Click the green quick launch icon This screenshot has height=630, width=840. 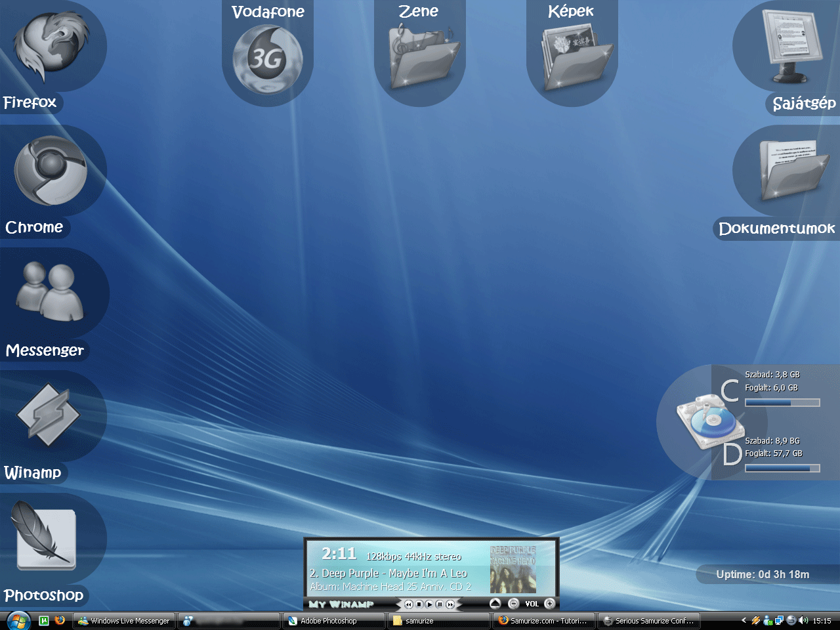click(x=44, y=621)
